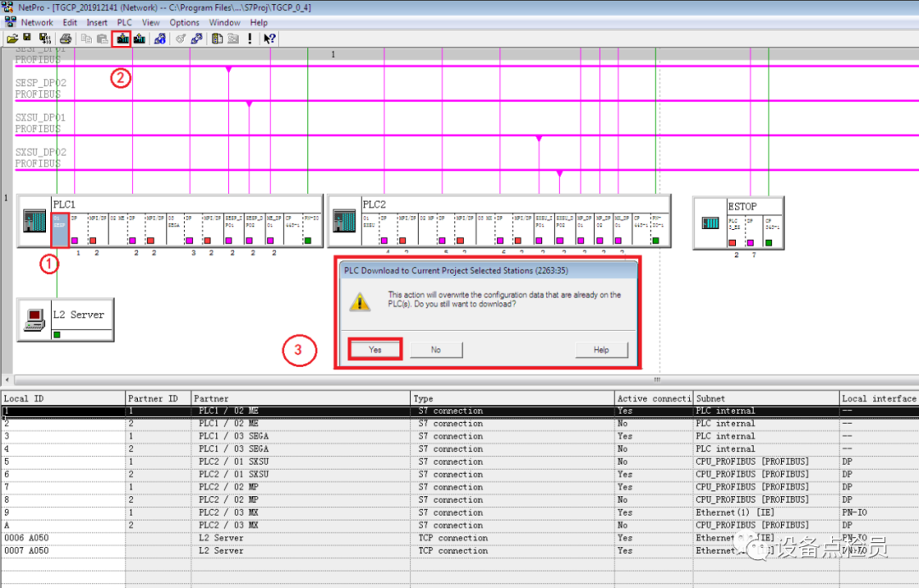Image resolution: width=919 pixels, height=588 pixels.
Task: Click the grayed icon beside the catalog icon
Action: coord(233,38)
